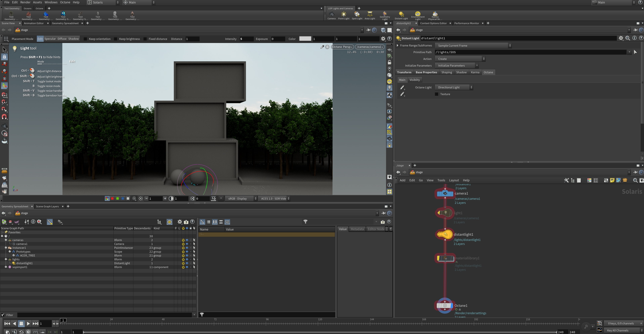The height and width of the screenshot is (334, 644).
Task: Select Specular placement mode
Action: click(50, 39)
